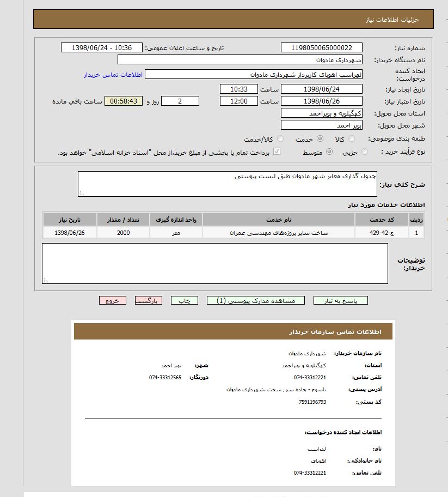Exit via the pink 'خروج' button
Image resolution: width=448 pixels, height=497 pixels.
point(113,300)
